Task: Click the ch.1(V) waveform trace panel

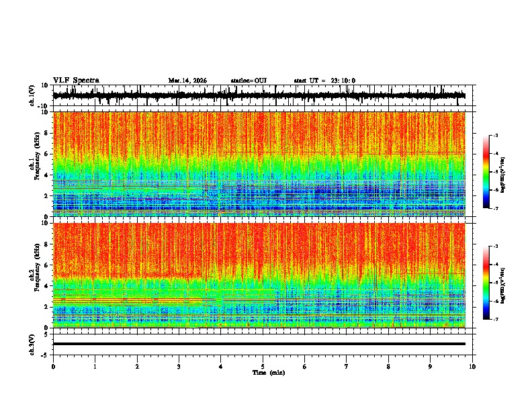Action: coord(263,95)
